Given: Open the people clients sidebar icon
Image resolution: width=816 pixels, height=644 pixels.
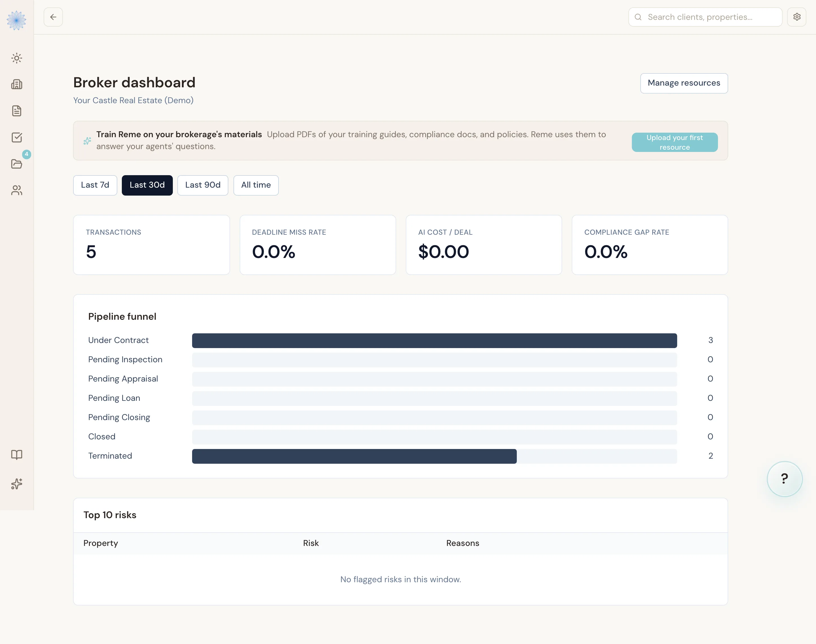Looking at the screenshot, I should coord(17,190).
